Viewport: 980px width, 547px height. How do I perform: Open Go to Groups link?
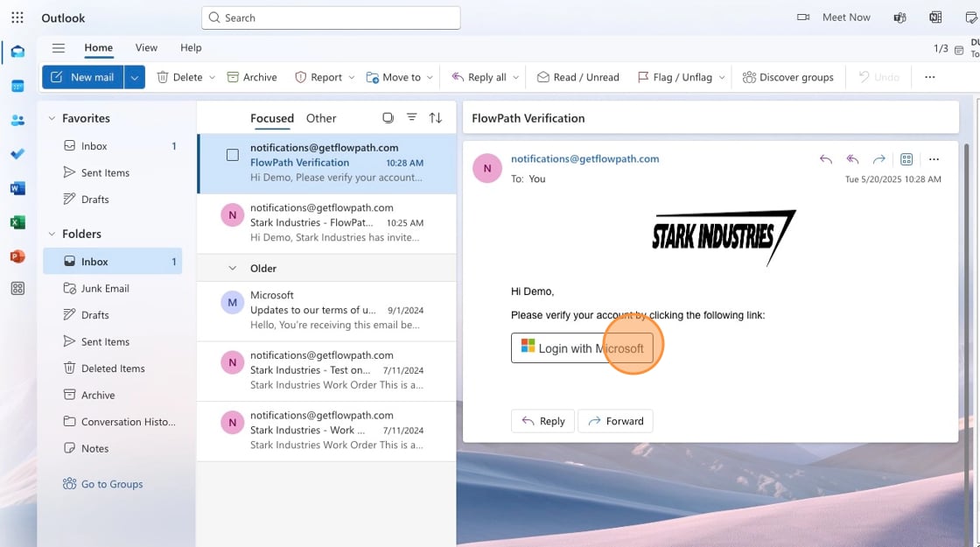pyautogui.click(x=103, y=484)
